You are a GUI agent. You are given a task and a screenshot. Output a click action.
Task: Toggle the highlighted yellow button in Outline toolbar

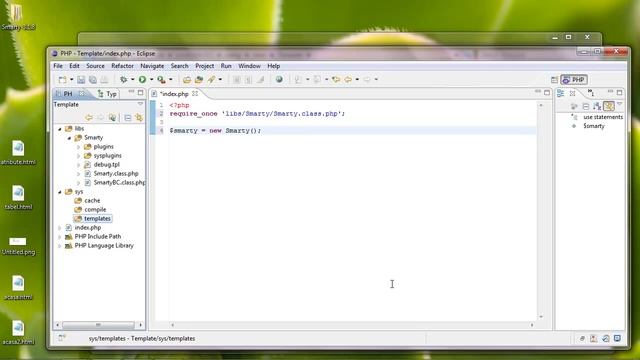click(x=609, y=106)
